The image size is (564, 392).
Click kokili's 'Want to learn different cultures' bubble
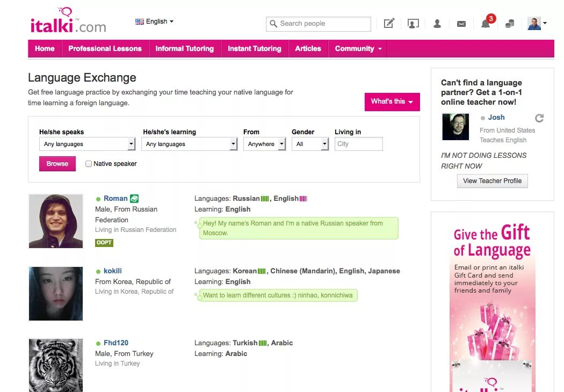pos(278,295)
